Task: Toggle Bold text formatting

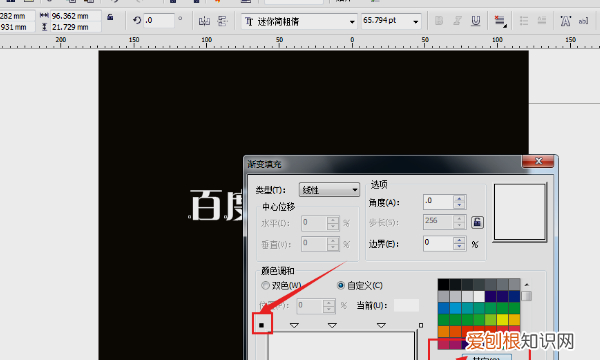Action: tap(439, 21)
